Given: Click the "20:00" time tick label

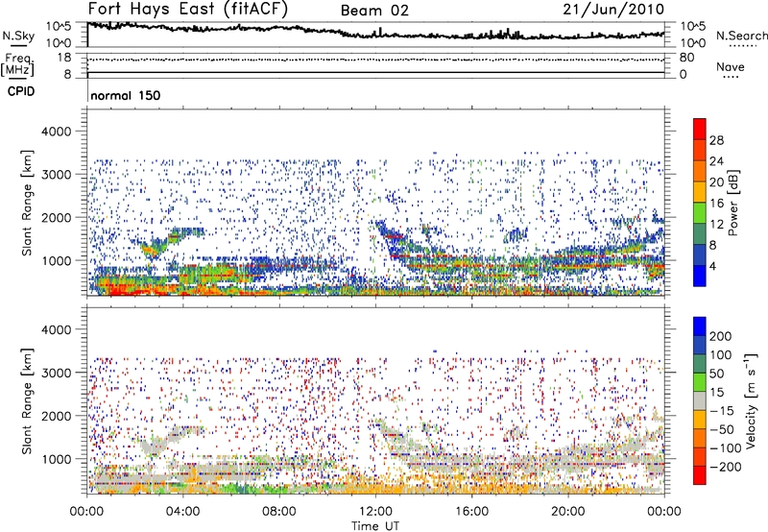Looking at the screenshot, I should 567,512.
